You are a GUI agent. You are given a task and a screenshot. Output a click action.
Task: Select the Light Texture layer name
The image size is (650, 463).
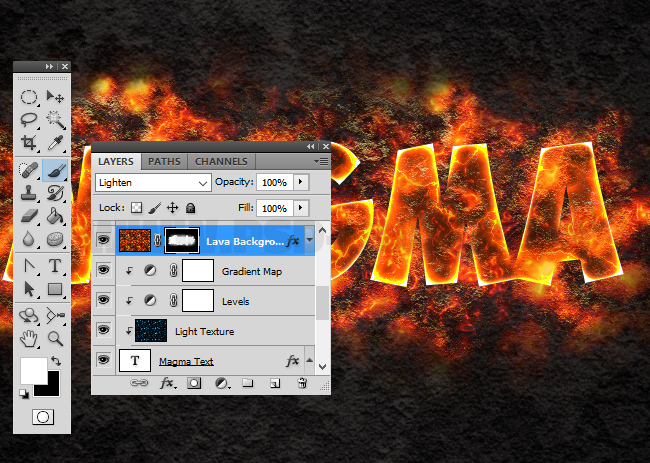pos(204,332)
